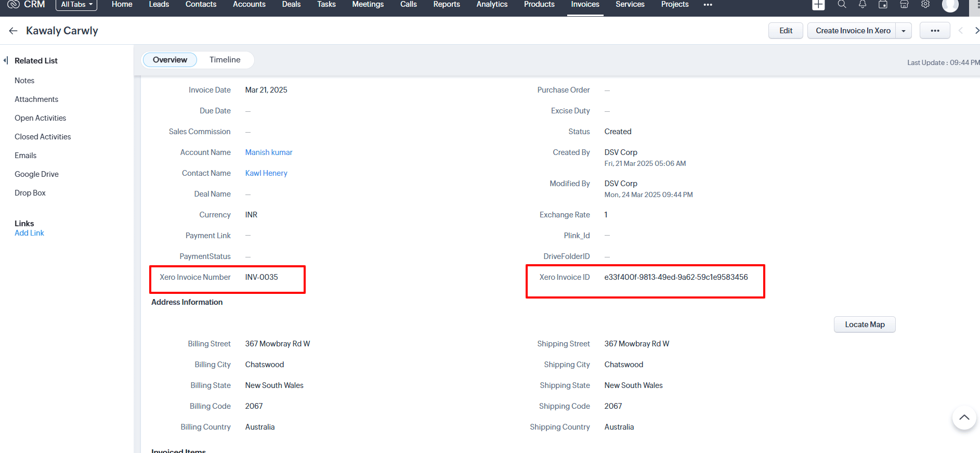Open the more actions ellipsis button beside Create Invoice

[x=934, y=31]
